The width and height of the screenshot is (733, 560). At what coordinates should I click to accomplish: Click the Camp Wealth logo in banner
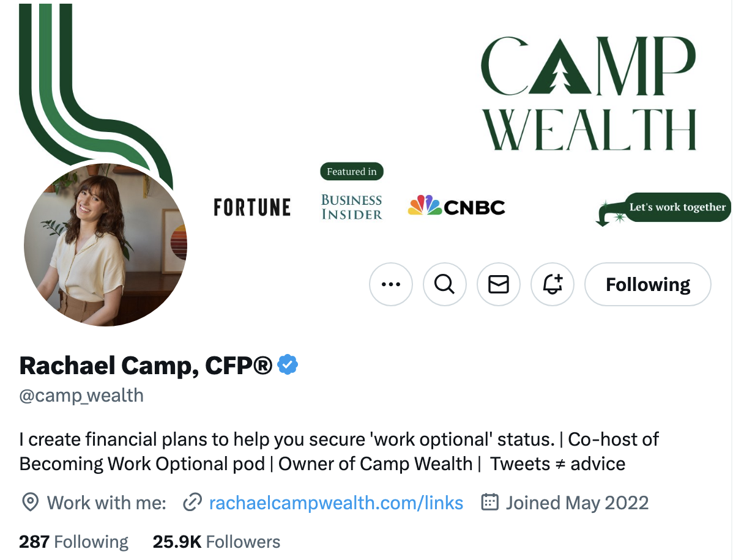[x=589, y=94]
